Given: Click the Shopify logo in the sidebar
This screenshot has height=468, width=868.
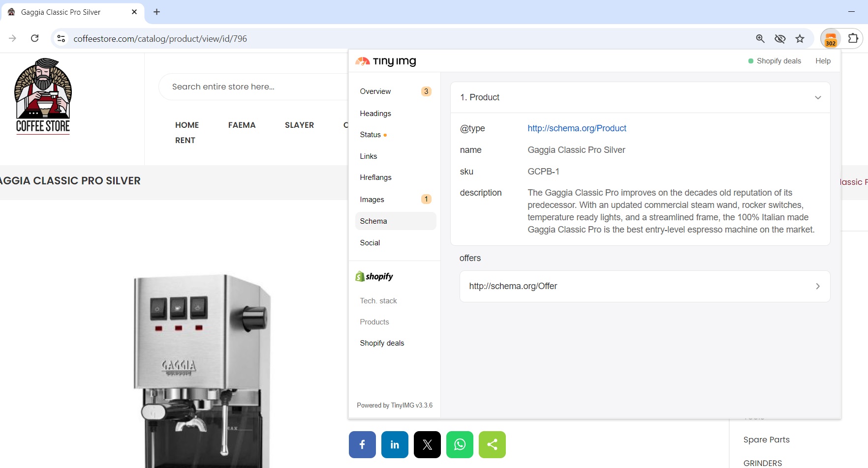Looking at the screenshot, I should [x=373, y=276].
